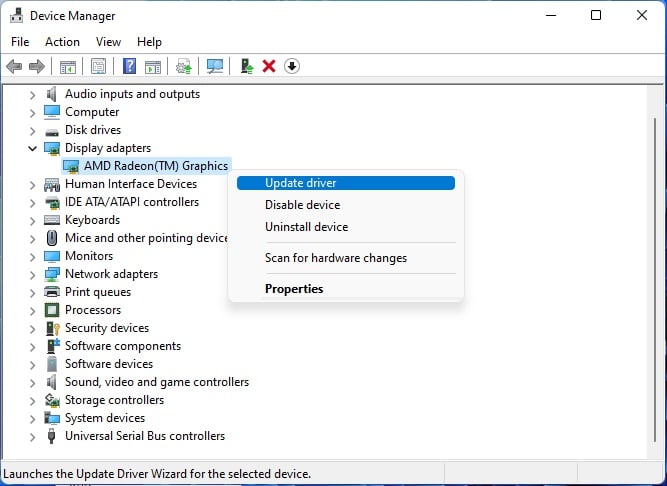This screenshot has width=667, height=486.
Task: Click the Device Manager title bar icon
Action: tap(17, 16)
